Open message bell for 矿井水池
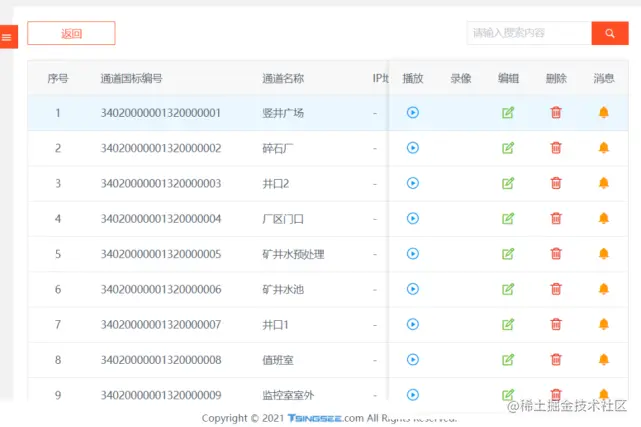Screen dimensions: 641x427 tap(604, 289)
